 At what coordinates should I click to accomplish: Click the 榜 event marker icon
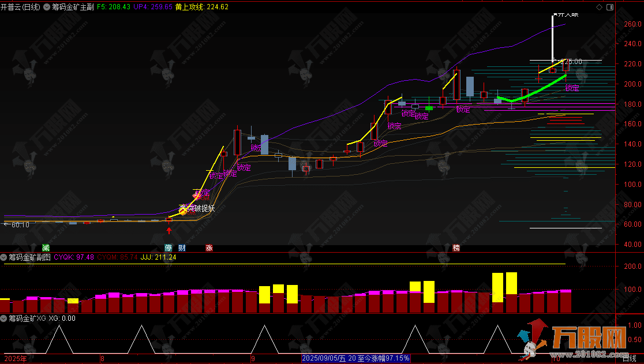[x=456, y=248]
